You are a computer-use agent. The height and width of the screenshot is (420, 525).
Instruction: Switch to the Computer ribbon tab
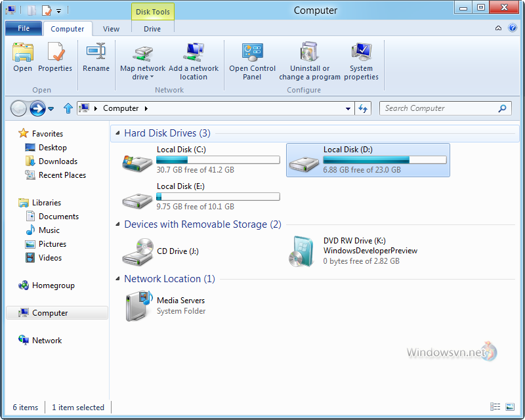[x=68, y=29]
